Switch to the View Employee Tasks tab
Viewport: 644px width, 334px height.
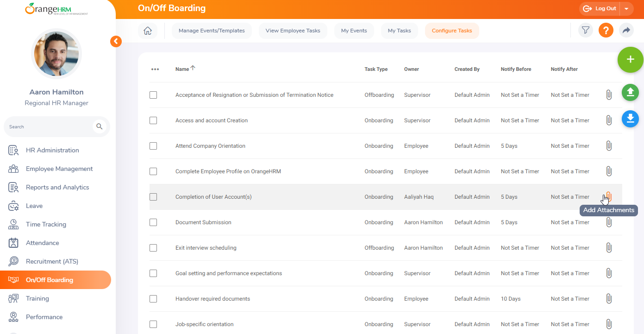[x=293, y=31]
